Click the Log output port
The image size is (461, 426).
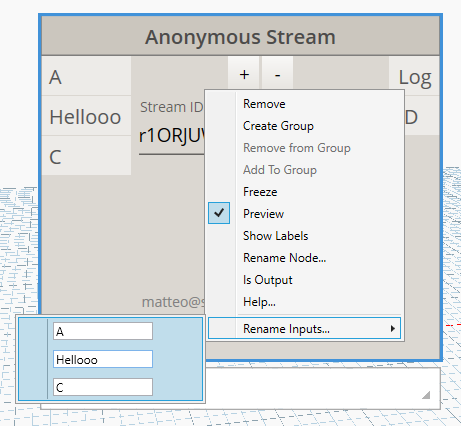[414, 76]
